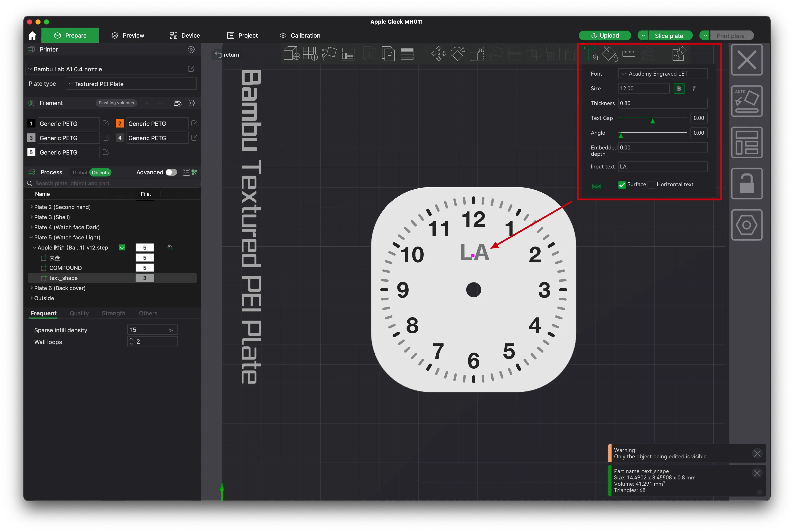Click the remove plate X icon

[x=746, y=60]
